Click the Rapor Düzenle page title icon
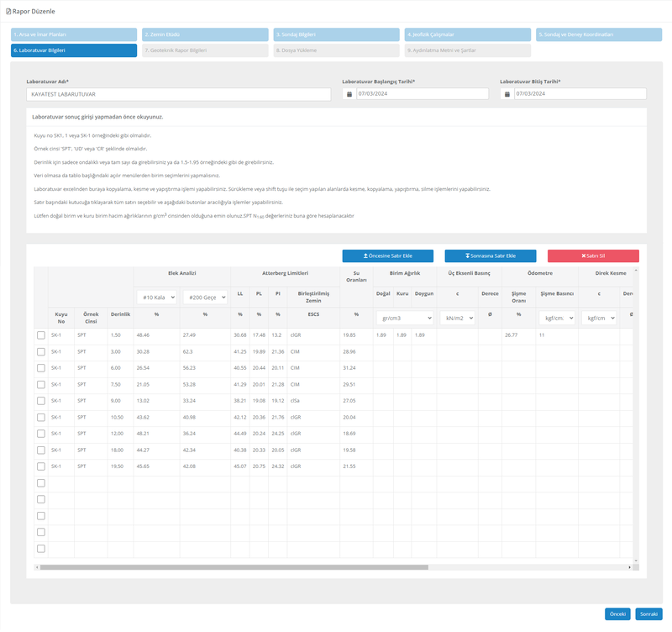 (x=9, y=11)
